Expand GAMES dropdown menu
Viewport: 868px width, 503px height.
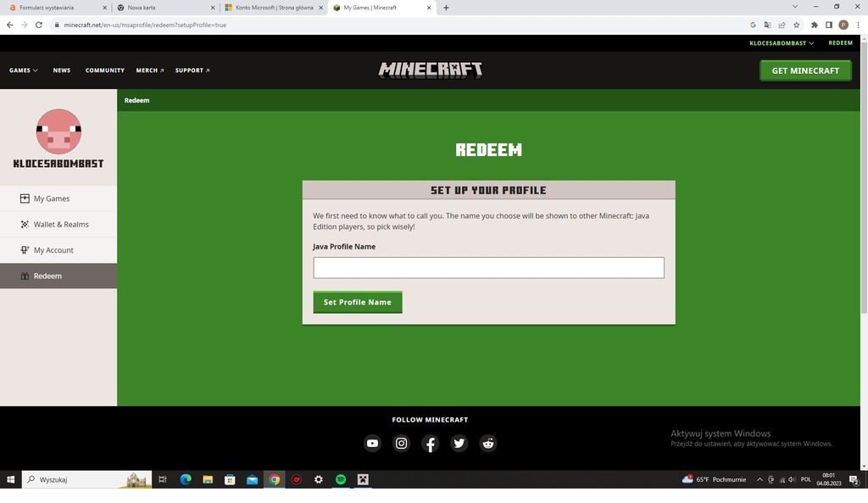[x=23, y=70]
